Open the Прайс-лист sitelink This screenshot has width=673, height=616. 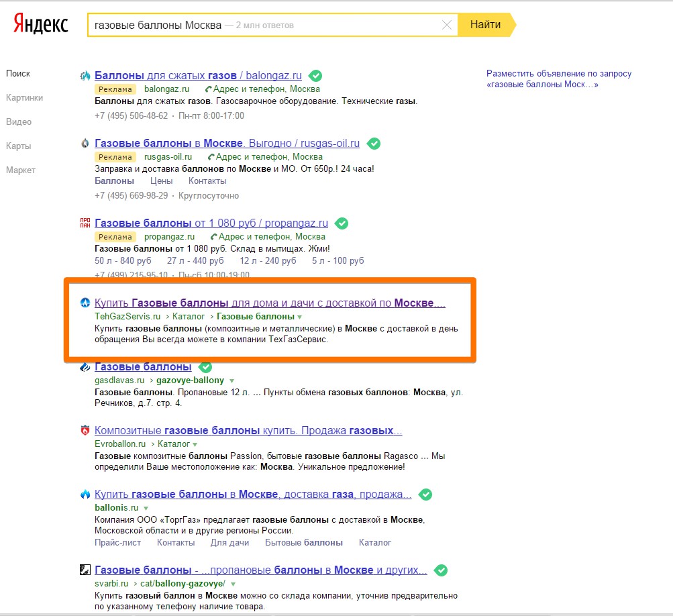point(117,543)
